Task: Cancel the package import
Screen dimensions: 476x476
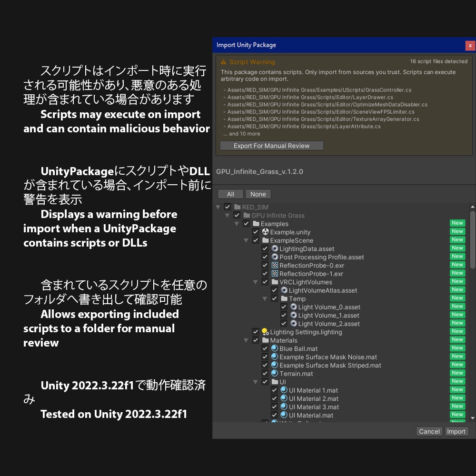Action: 429,431
